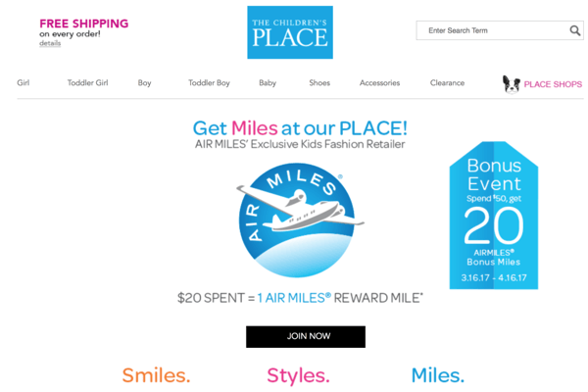Click the Bonus Event blue tag

[x=494, y=216]
